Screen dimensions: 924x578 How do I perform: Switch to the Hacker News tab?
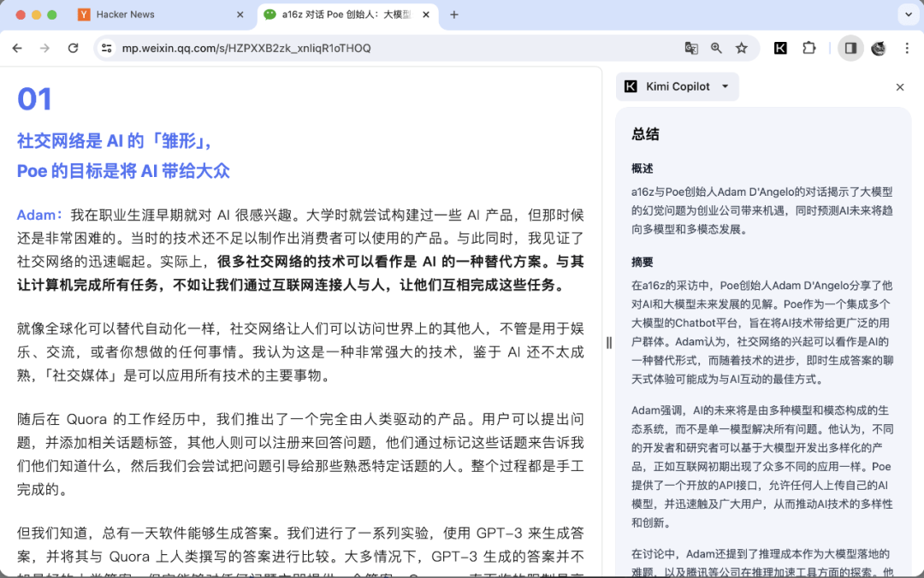[x=154, y=14]
